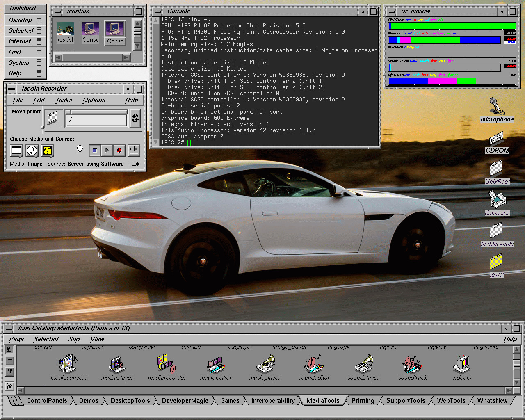Image resolution: width=525 pixels, height=420 pixels.
Task: Choose the Movie media type filmstrip button
Action: coord(16,151)
